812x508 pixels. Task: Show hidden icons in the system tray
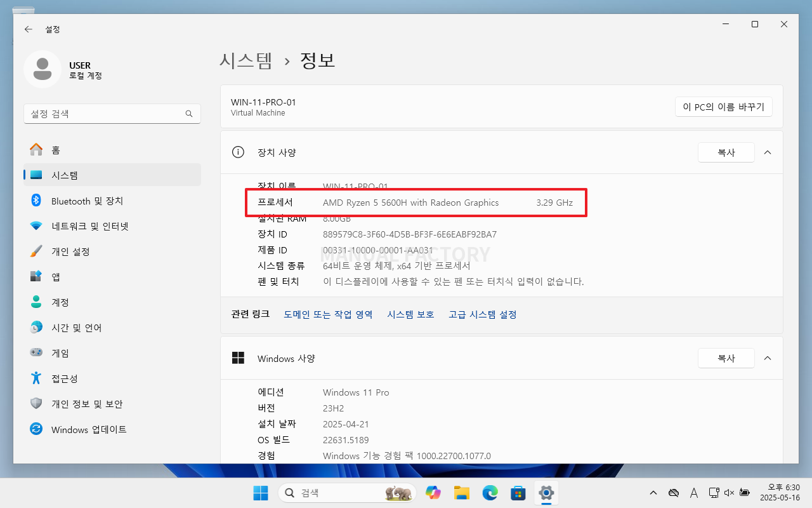point(653,492)
